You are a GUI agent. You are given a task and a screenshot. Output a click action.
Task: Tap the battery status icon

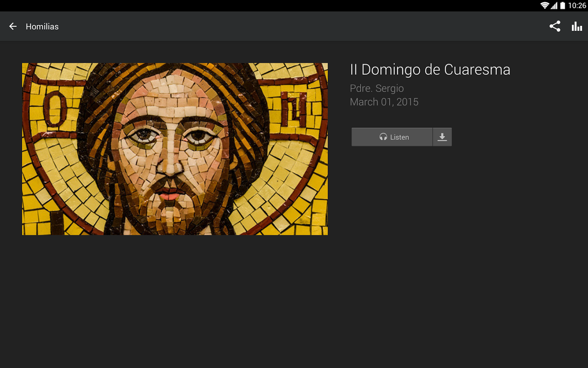tap(563, 5)
